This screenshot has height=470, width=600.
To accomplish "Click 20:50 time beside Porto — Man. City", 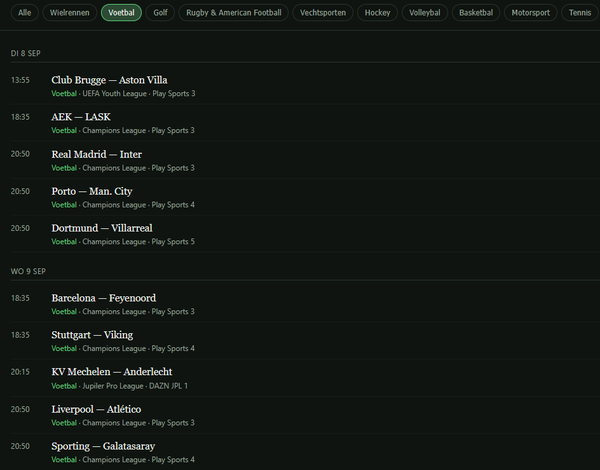I will (20, 191).
